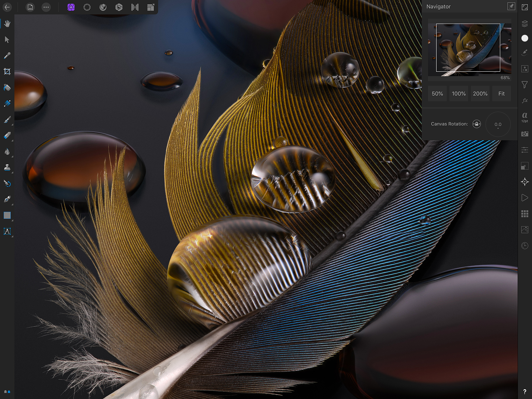Open the white colour swatch
The height and width of the screenshot is (399, 532).
[525, 38]
